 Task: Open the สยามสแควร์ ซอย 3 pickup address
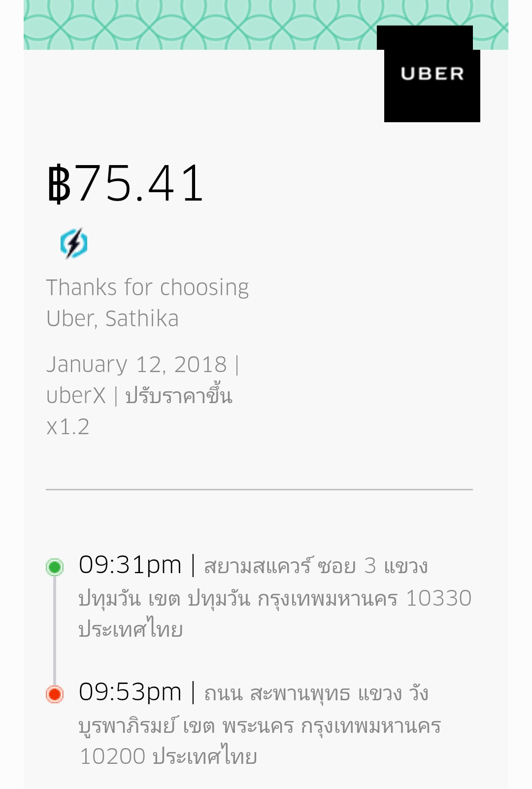point(315,566)
